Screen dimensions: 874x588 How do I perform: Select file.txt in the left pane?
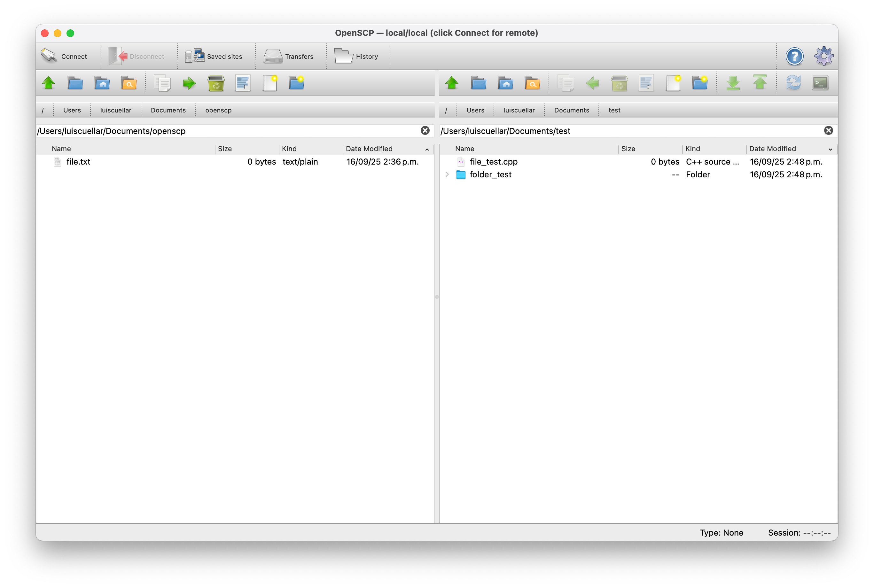[x=235, y=162]
